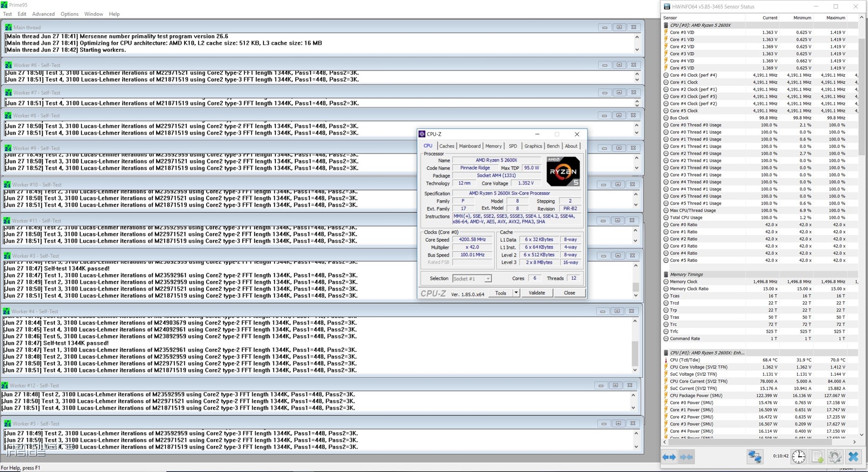Click the Close button in CPU-Z
The height and width of the screenshot is (472, 868).
(x=569, y=293)
